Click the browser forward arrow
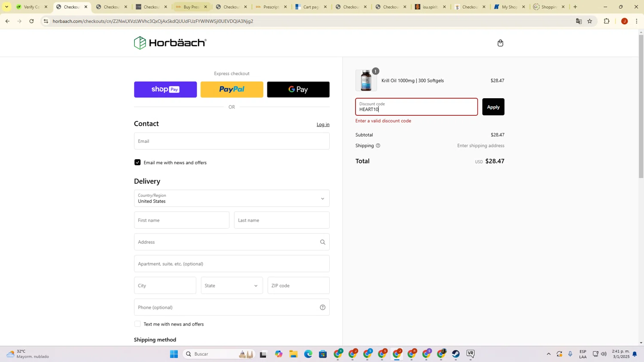This screenshot has height=362, width=644. (19, 21)
